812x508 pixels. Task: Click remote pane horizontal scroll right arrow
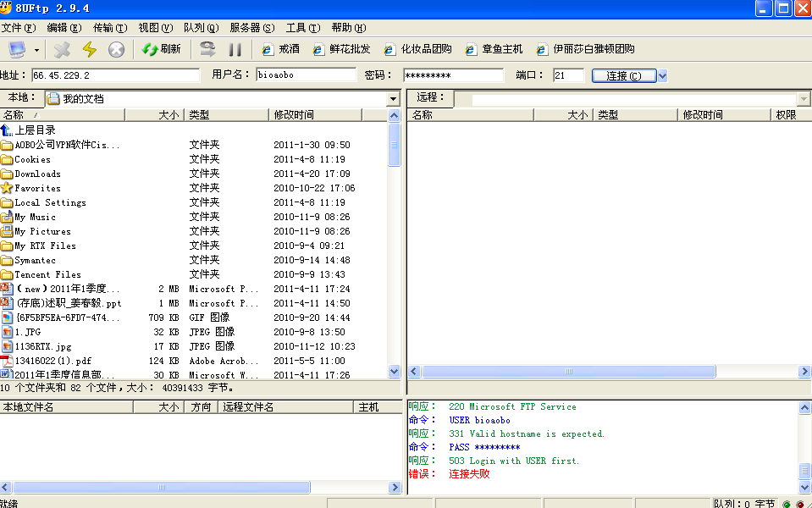point(804,371)
